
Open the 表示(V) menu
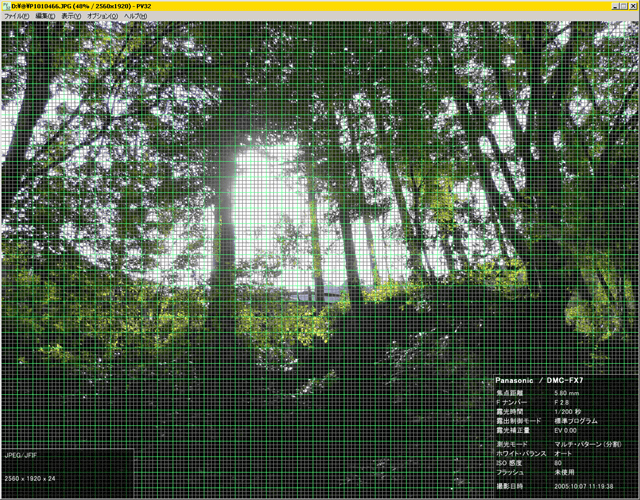(72, 17)
